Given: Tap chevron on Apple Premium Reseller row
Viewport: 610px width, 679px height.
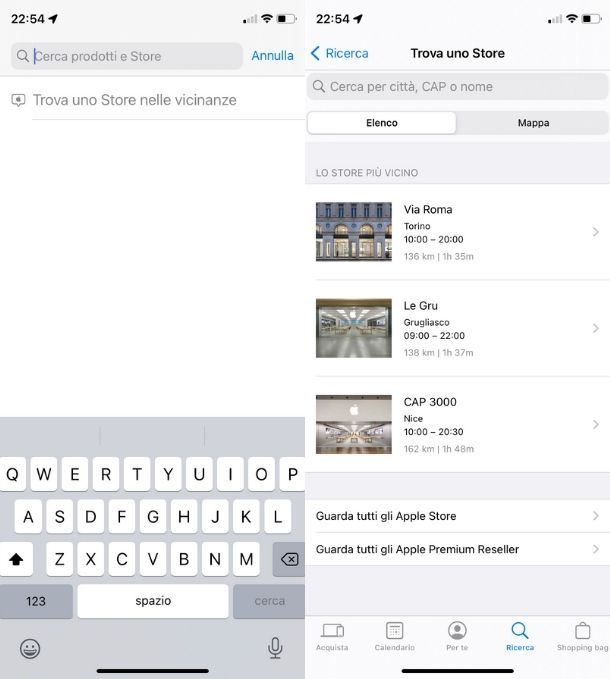Looking at the screenshot, I should coord(596,549).
